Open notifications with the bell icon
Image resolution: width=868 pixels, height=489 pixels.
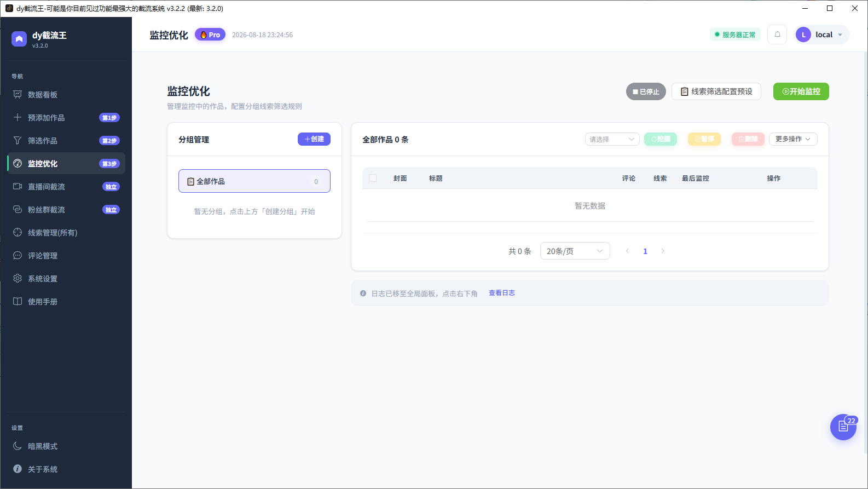(777, 34)
